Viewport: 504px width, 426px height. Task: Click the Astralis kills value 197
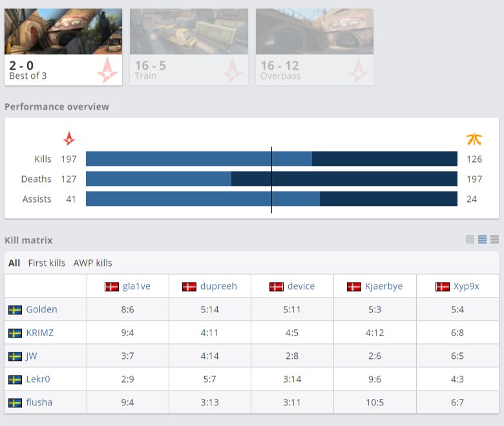point(68,159)
